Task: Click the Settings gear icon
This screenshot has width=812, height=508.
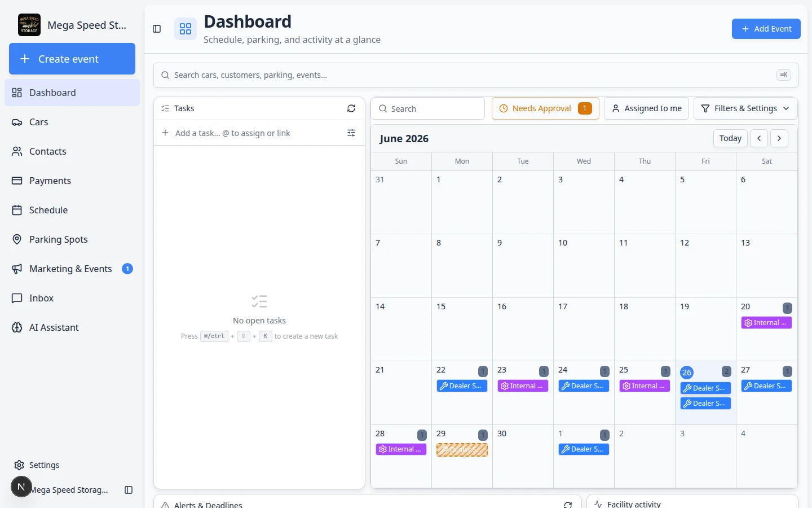Action: (x=19, y=465)
